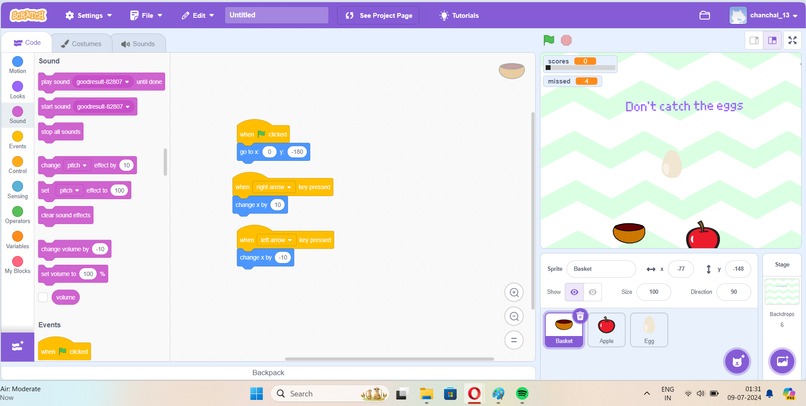Open the Choose a Sprite button
This screenshot has height=406, width=806.
tap(738, 361)
